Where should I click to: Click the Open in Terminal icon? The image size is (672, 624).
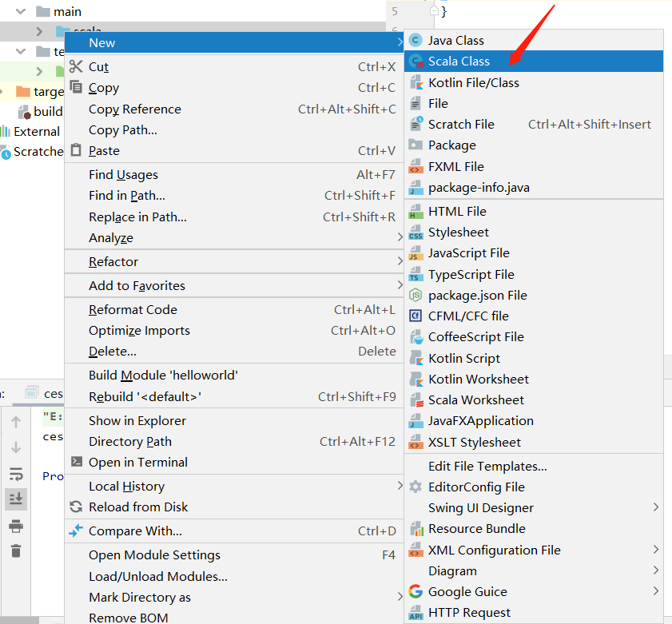(76, 462)
